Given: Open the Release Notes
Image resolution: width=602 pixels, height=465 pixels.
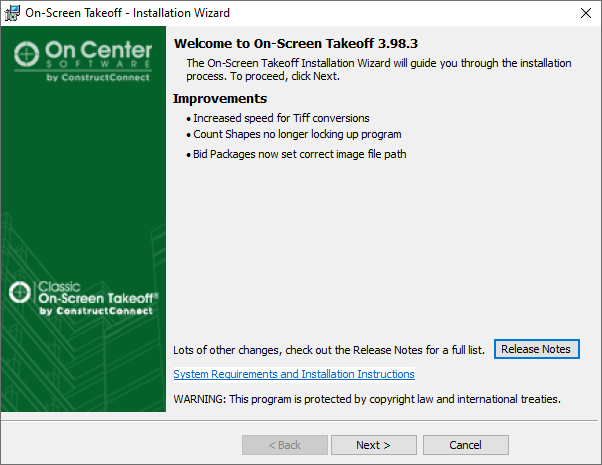Looking at the screenshot, I should pyautogui.click(x=536, y=349).
